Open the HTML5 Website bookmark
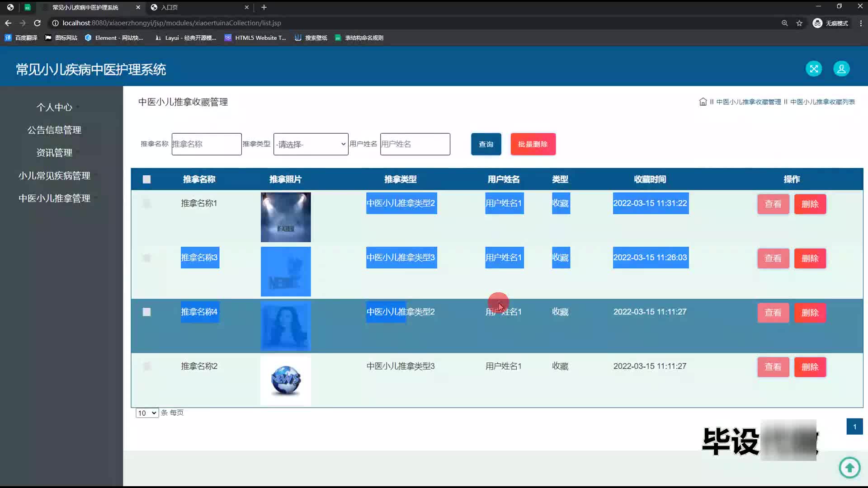The width and height of the screenshot is (868, 488). coord(255,38)
